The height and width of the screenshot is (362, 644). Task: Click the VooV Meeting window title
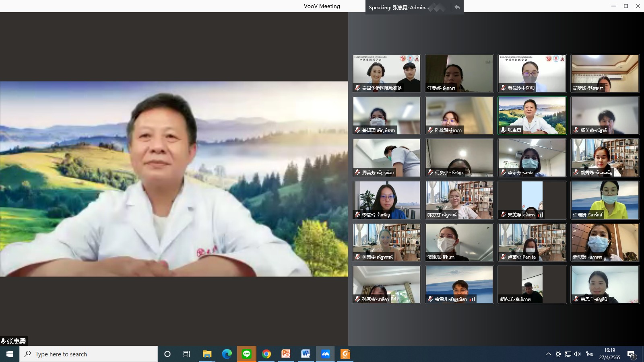(x=322, y=6)
